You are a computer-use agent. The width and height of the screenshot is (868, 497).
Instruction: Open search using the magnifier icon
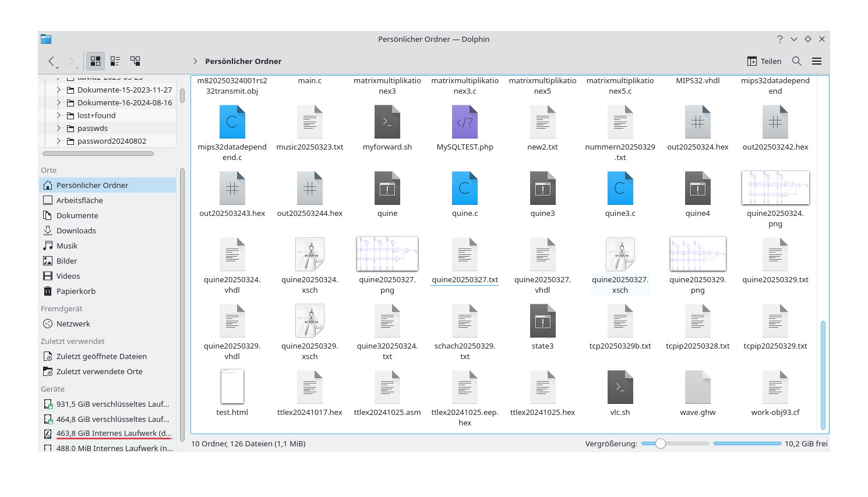pos(796,61)
